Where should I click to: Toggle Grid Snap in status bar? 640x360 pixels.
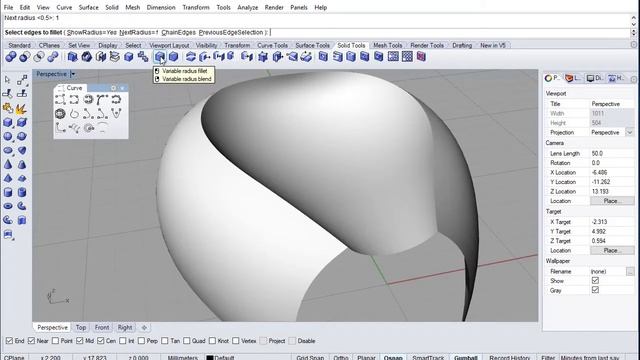click(310, 358)
